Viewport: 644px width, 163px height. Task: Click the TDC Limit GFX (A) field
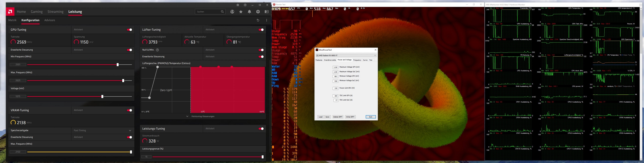pyautogui.click(x=335, y=96)
